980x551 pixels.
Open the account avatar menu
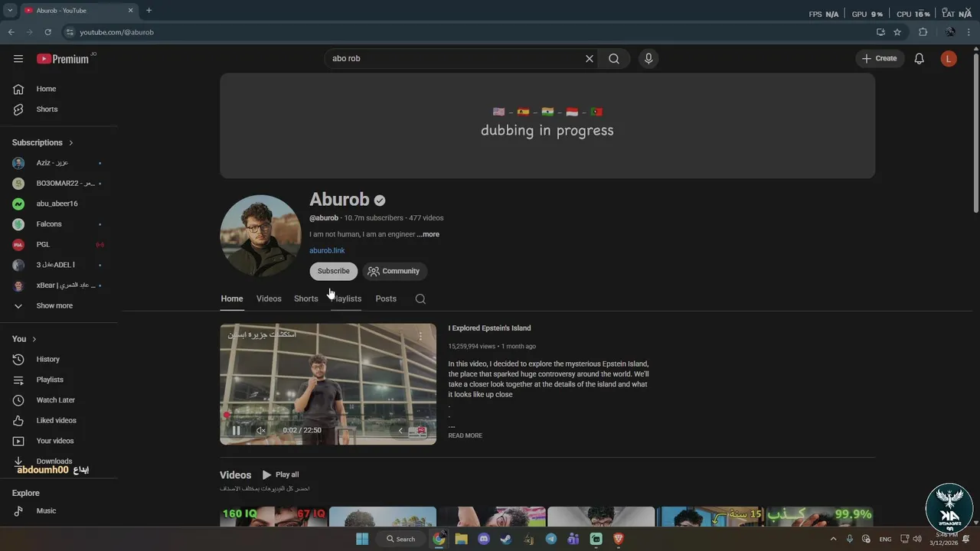949,59
